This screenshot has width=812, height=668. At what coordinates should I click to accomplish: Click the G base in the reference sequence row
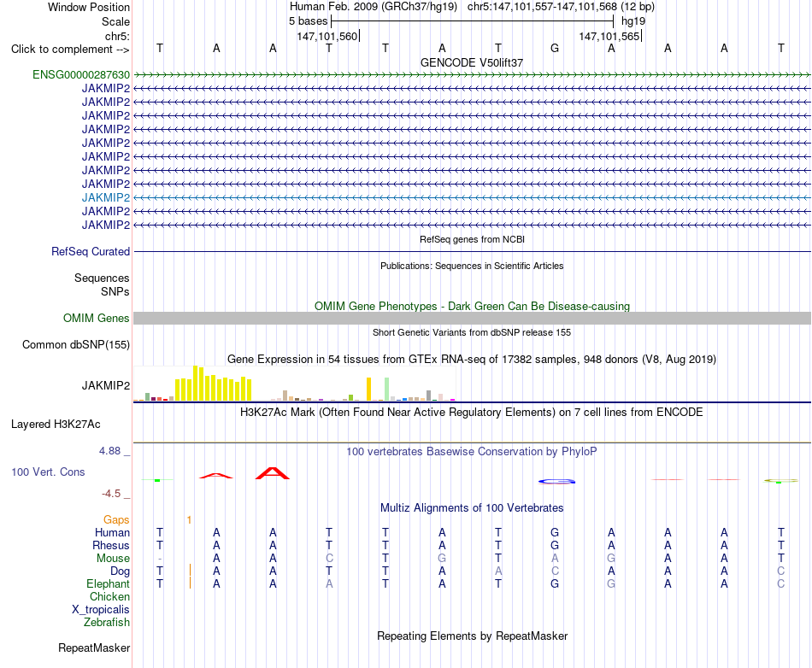tap(555, 48)
